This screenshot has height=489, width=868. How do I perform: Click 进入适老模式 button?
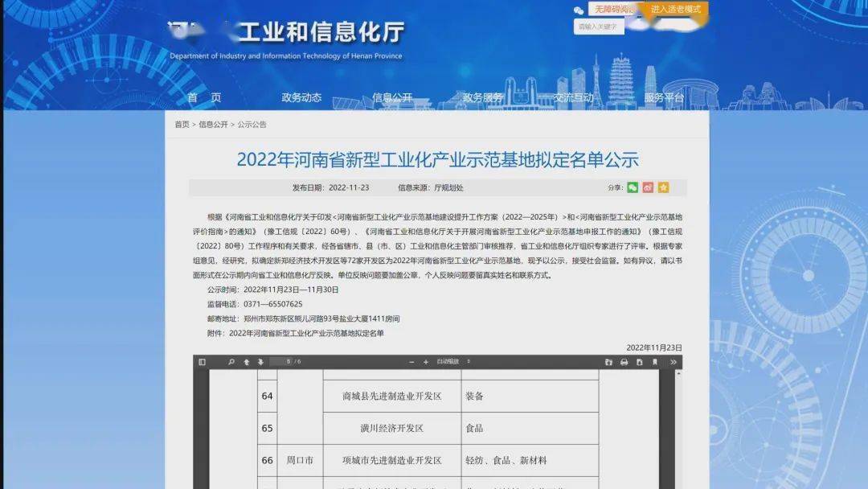click(675, 9)
